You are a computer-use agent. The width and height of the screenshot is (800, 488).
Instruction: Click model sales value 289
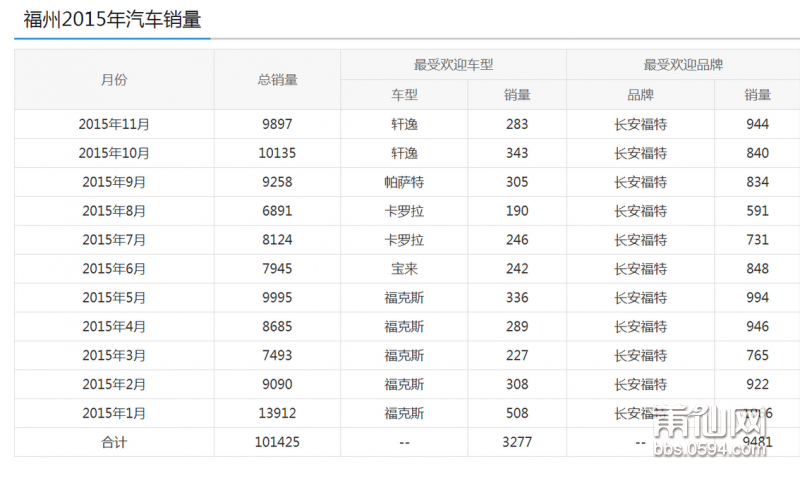(x=517, y=327)
